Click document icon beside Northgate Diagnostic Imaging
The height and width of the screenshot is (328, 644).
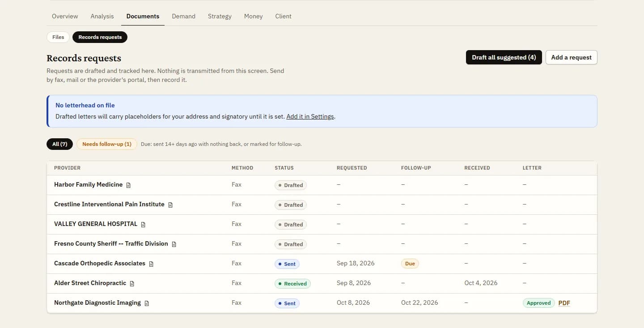[147, 303]
